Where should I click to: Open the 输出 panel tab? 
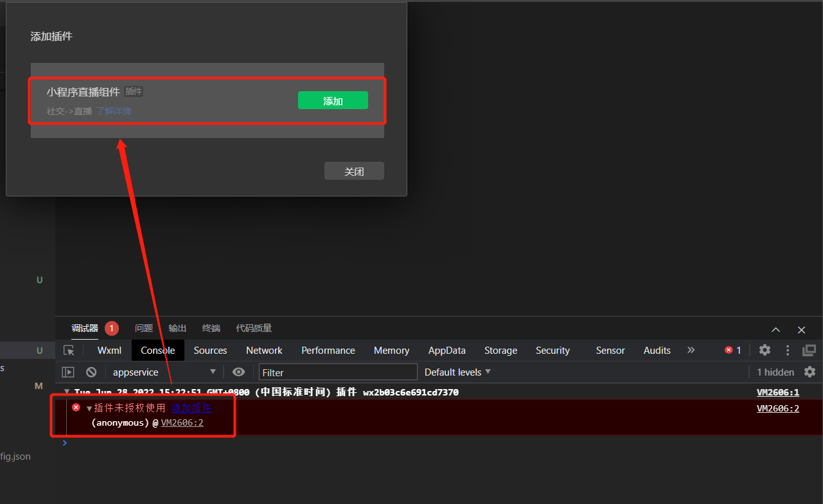coord(177,328)
